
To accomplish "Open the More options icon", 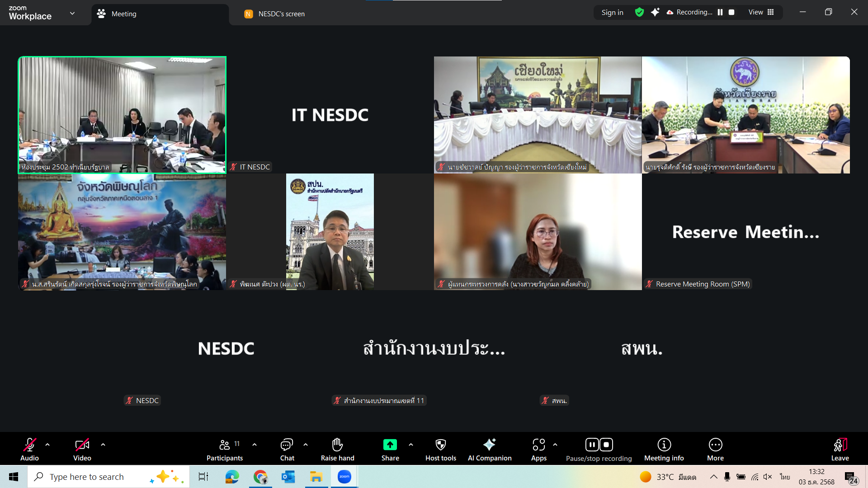I will (x=715, y=445).
